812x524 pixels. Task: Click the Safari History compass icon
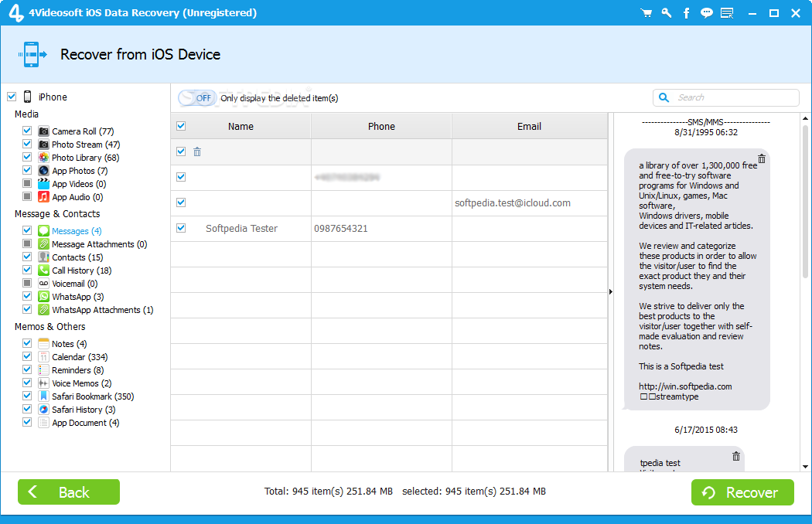tap(44, 409)
